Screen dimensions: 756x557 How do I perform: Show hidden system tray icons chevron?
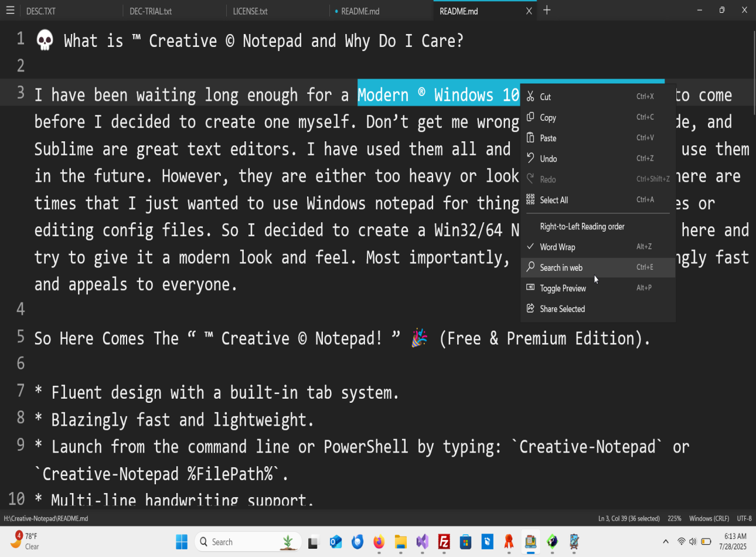pos(665,541)
